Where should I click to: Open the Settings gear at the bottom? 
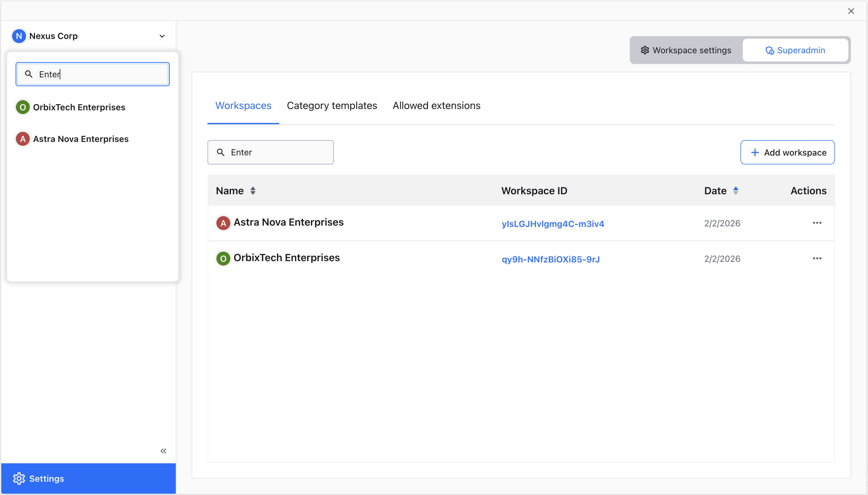tap(19, 478)
